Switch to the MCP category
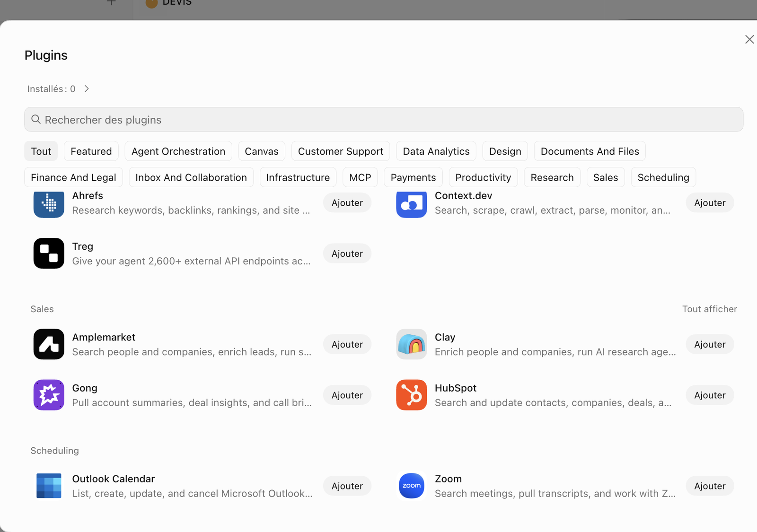 360,177
